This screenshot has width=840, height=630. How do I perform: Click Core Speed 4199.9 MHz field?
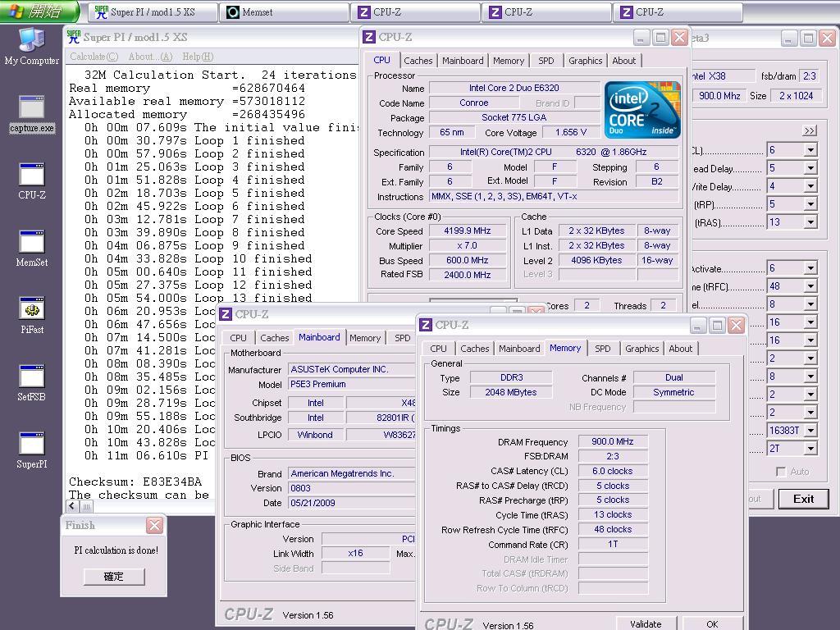coord(467,231)
